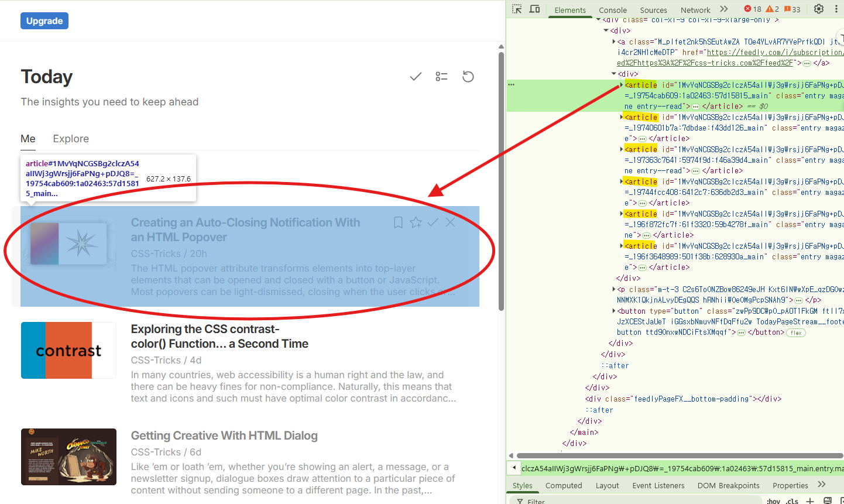Toggle the :hov element state panel
Screen dimensions: 844x504
[x=773, y=501]
